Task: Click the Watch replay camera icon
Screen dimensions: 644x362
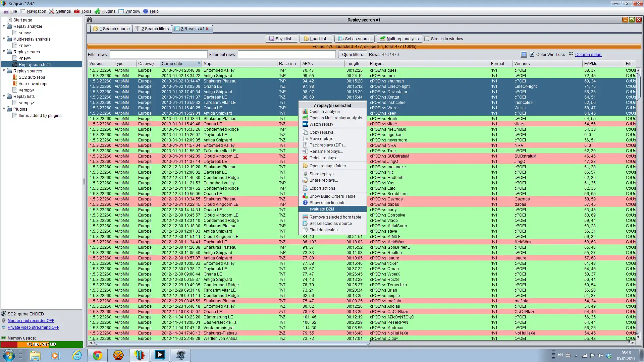Action: coord(305,124)
